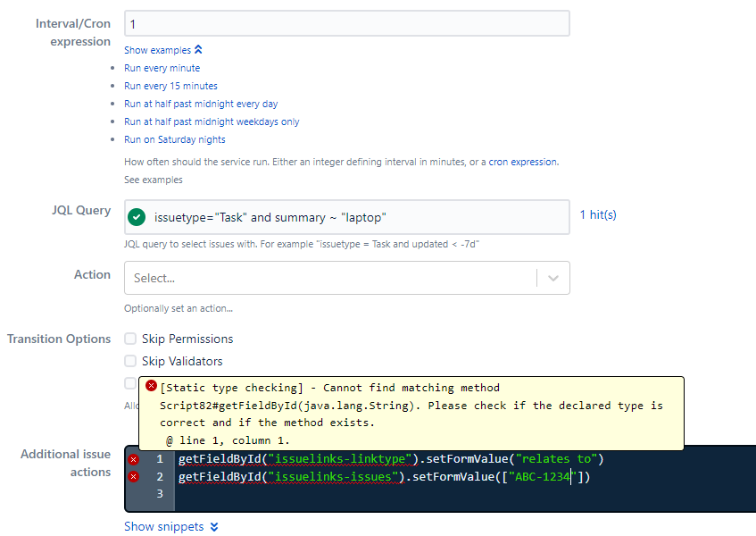
Task: Open the cron expression documentation link
Action: pos(523,162)
